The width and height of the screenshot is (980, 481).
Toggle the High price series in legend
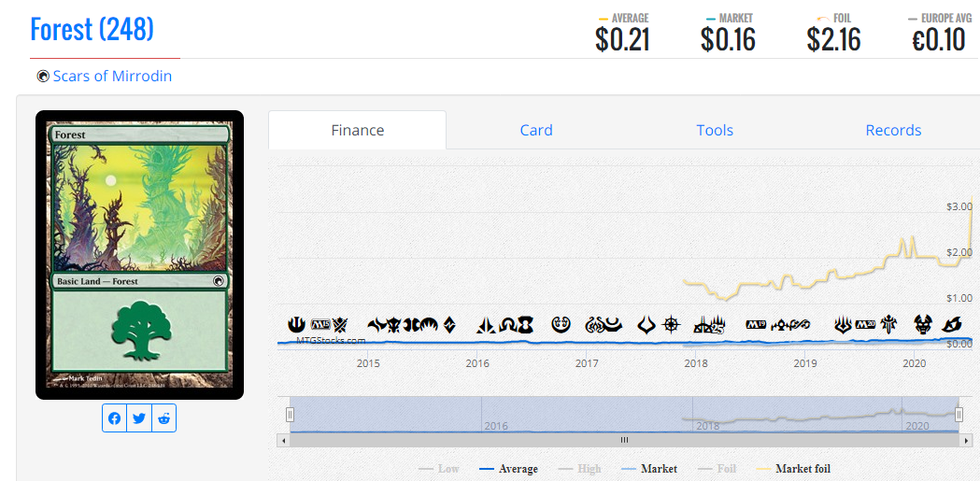[579, 469]
